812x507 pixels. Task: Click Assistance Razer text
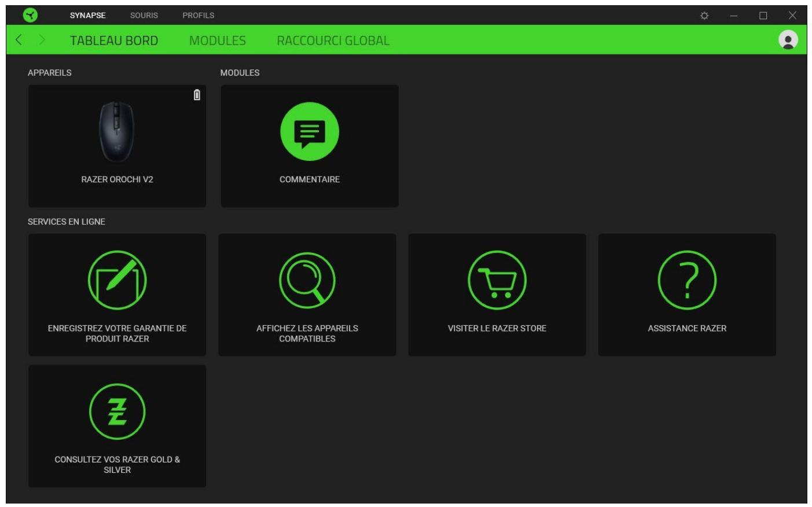[687, 328]
